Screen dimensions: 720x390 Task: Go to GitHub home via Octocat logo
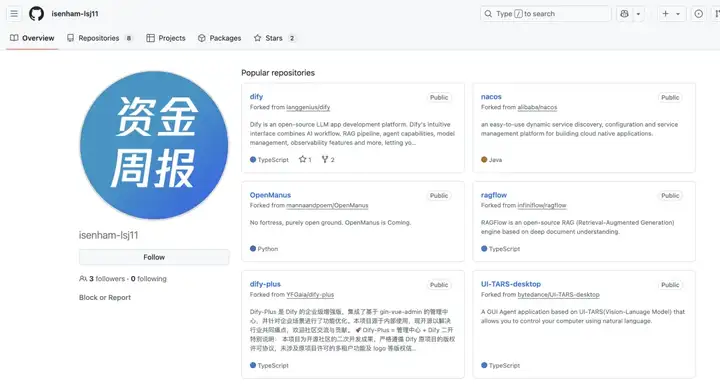point(37,14)
